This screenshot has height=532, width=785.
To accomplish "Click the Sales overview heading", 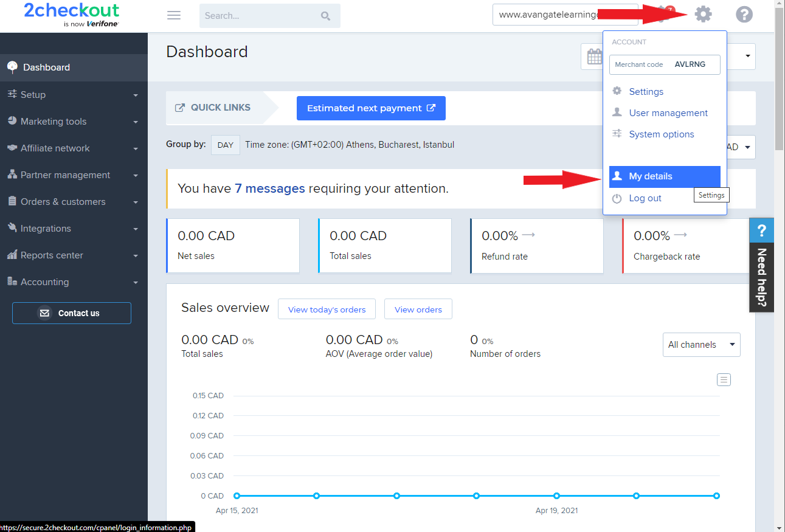I will point(225,308).
